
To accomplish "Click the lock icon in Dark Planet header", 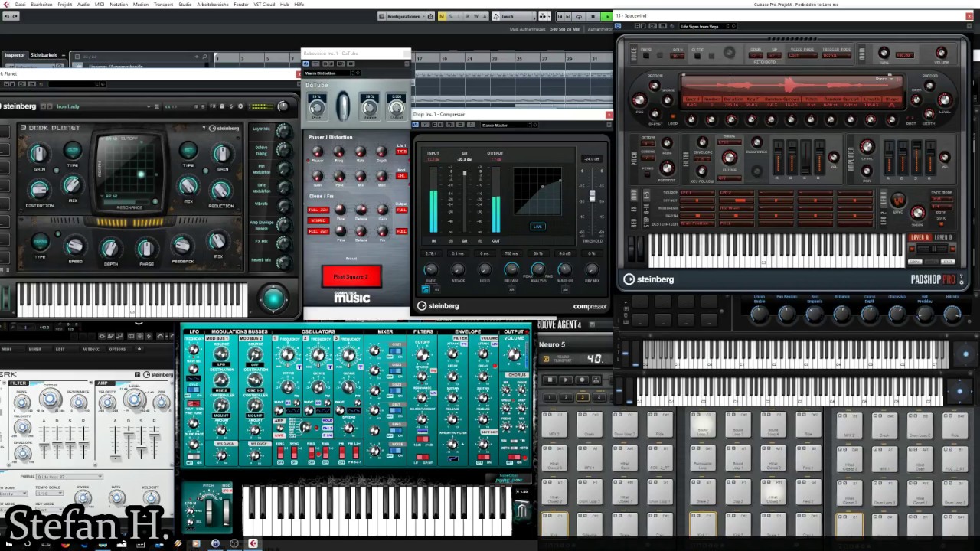I will click(222, 106).
